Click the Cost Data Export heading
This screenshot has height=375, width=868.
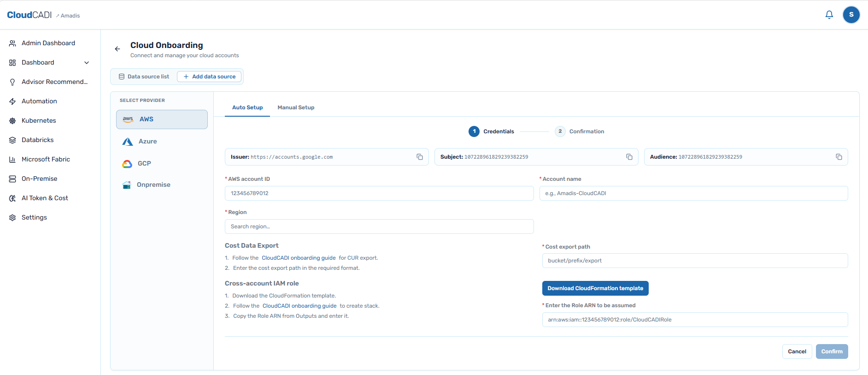[252, 245]
